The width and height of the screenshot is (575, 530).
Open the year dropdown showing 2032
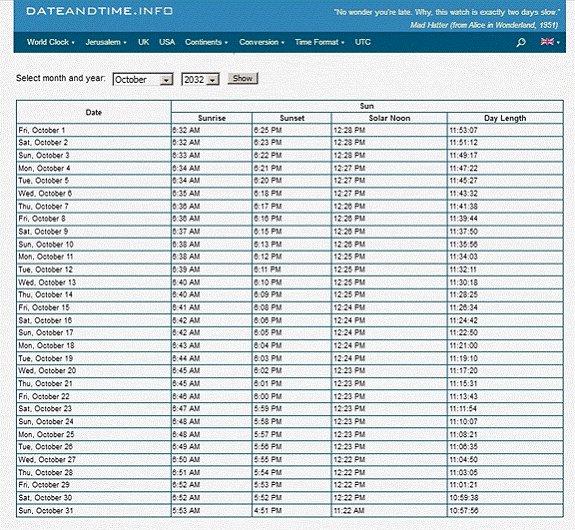(200, 79)
